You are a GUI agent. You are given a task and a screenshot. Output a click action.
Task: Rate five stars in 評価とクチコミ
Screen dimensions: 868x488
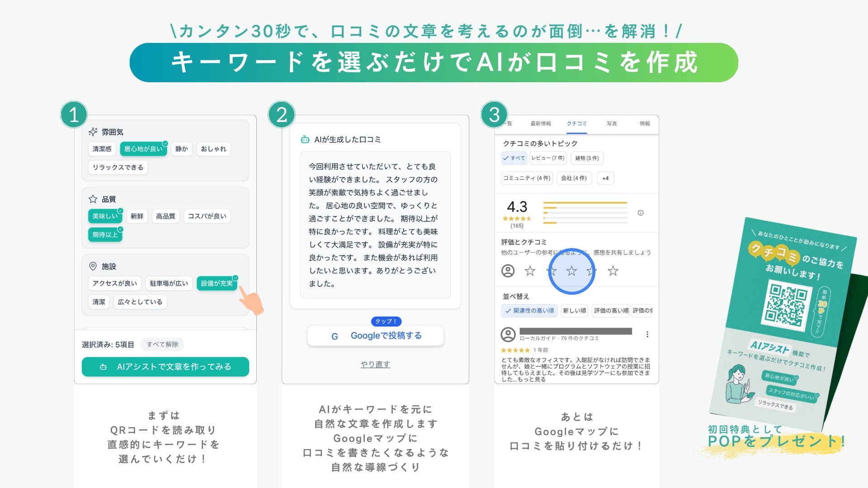613,271
